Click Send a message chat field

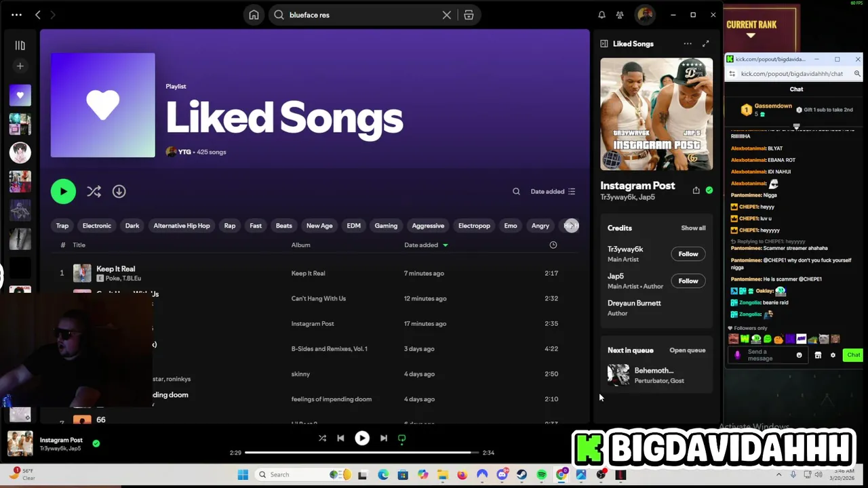(769, 355)
